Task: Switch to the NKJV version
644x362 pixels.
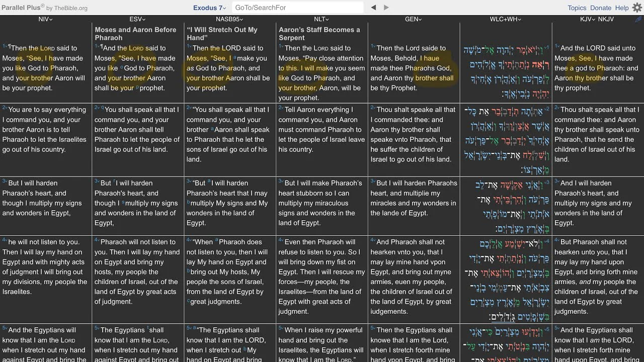Action: 606,19
